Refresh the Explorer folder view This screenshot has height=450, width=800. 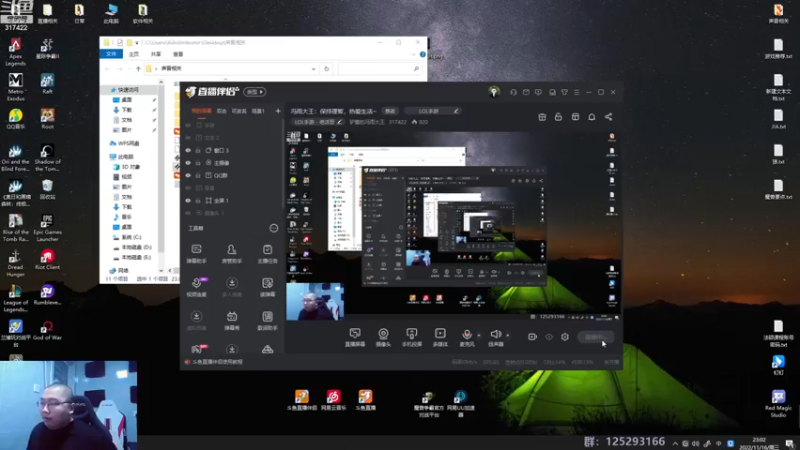coord(327,68)
